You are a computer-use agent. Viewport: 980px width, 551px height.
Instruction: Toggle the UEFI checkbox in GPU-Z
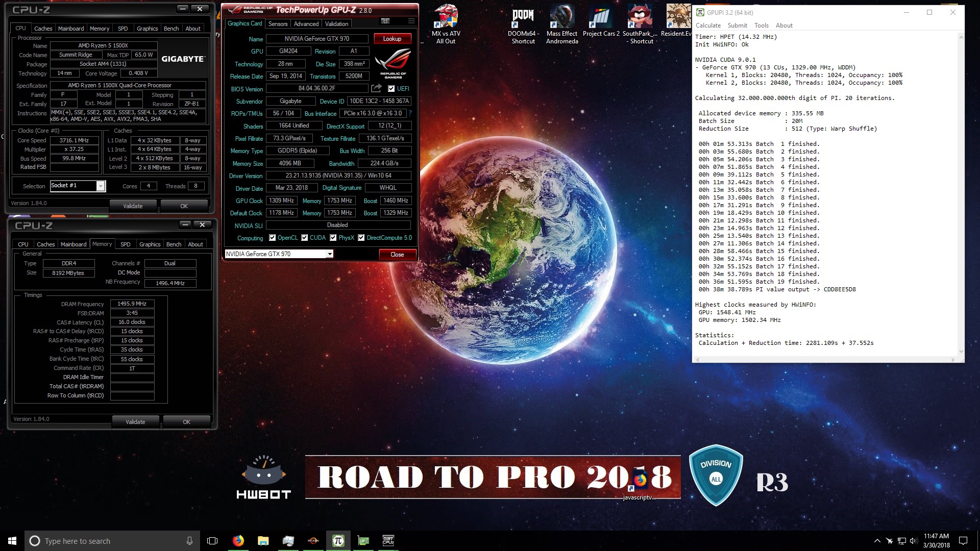coord(391,89)
